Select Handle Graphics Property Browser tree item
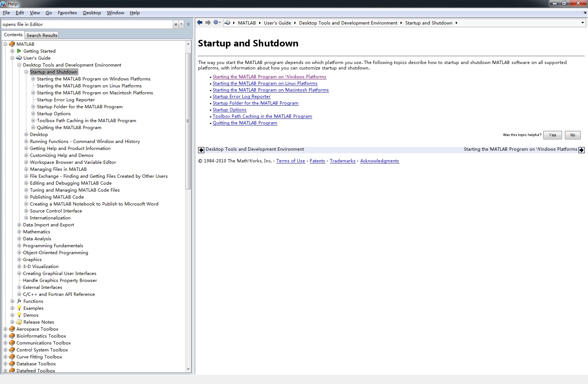 click(x=60, y=280)
